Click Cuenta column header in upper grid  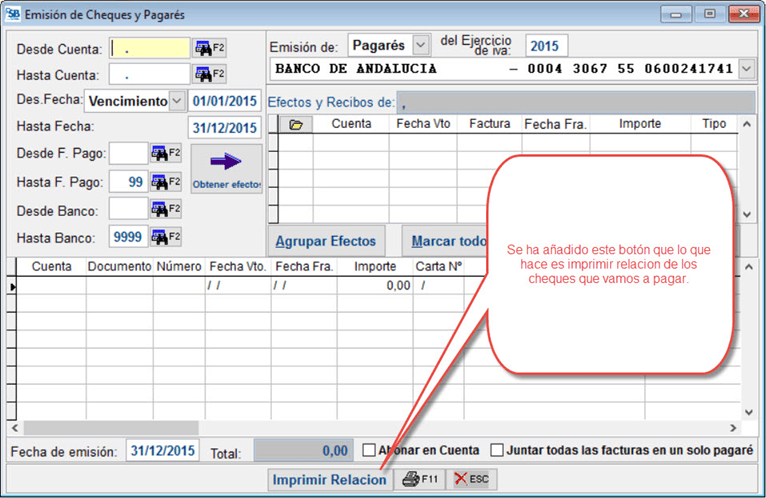(351, 124)
